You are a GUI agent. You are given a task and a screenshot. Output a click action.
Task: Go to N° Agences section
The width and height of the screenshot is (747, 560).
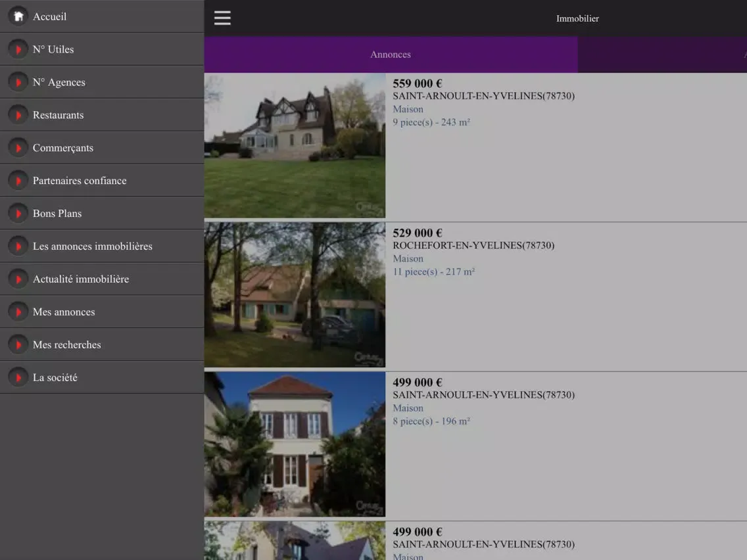pos(102,82)
